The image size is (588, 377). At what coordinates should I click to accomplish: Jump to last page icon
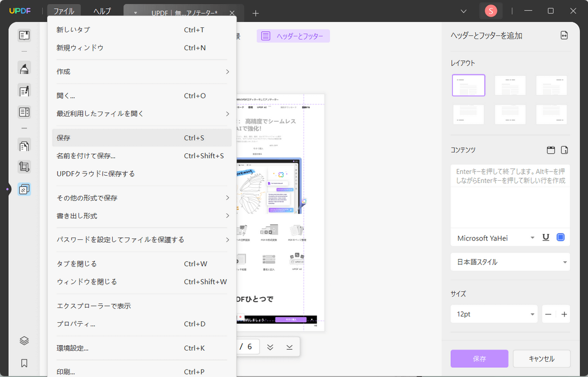290,347
